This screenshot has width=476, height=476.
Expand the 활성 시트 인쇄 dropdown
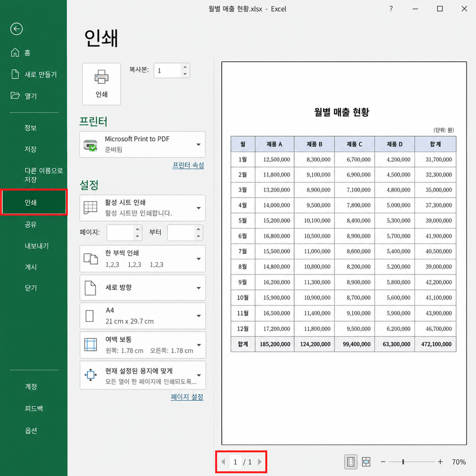point(142,208)
